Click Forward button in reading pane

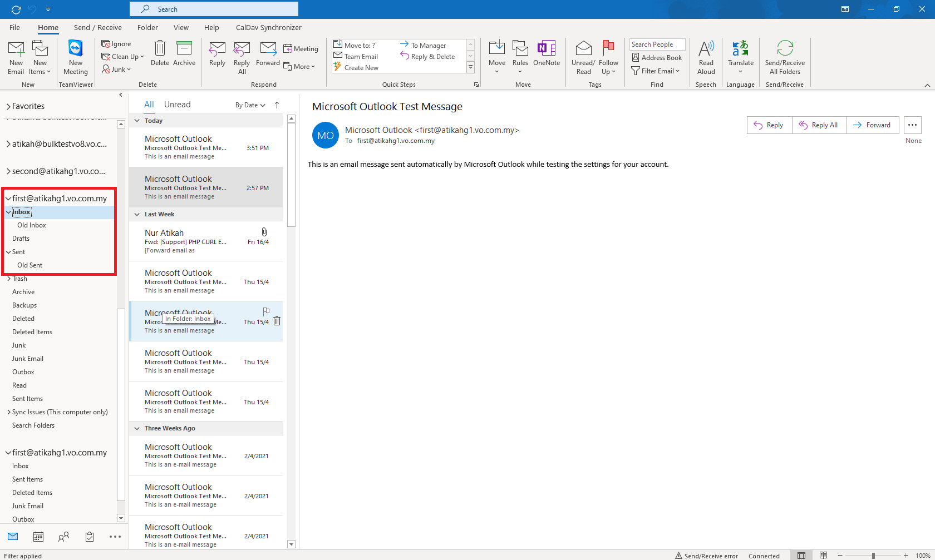pos(872,125)
